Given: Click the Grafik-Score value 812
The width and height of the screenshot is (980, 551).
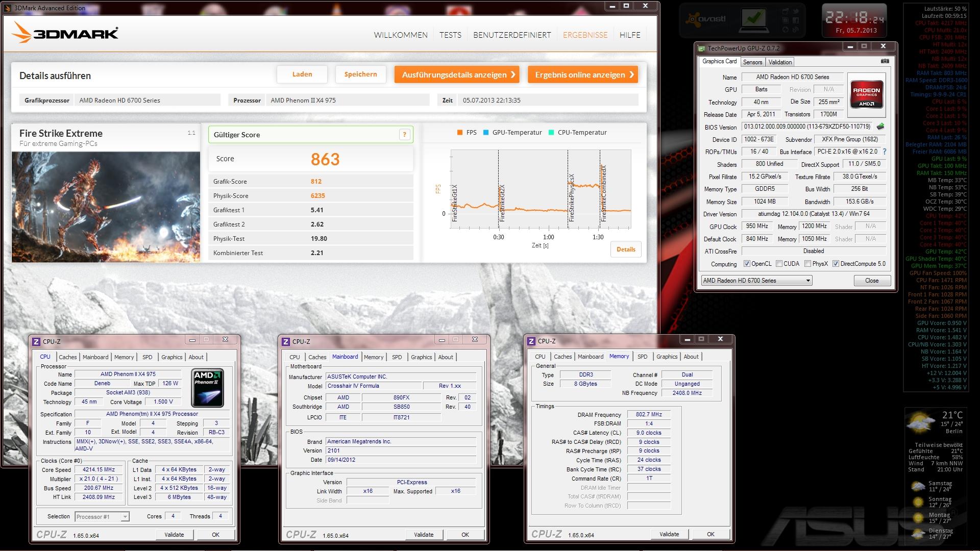Looking at the screenshot, I should click(x=316, y=182).
